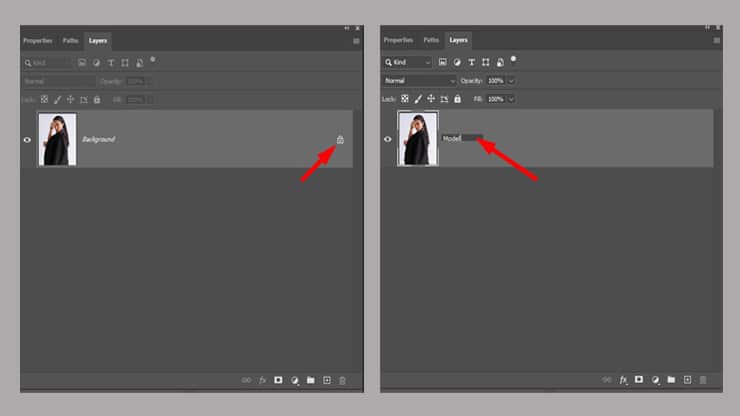
Task: Open Paths tab in right panel
Action: [x=431, y=40]
